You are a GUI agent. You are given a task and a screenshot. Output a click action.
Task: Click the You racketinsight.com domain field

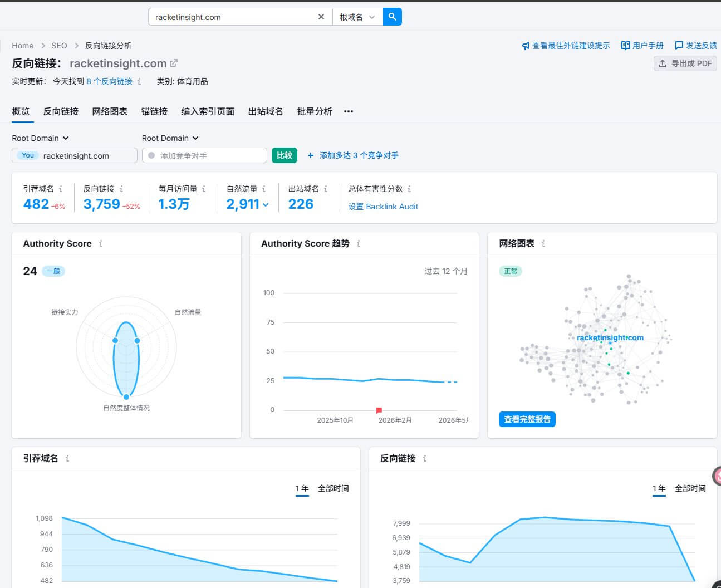pos(75,155)
